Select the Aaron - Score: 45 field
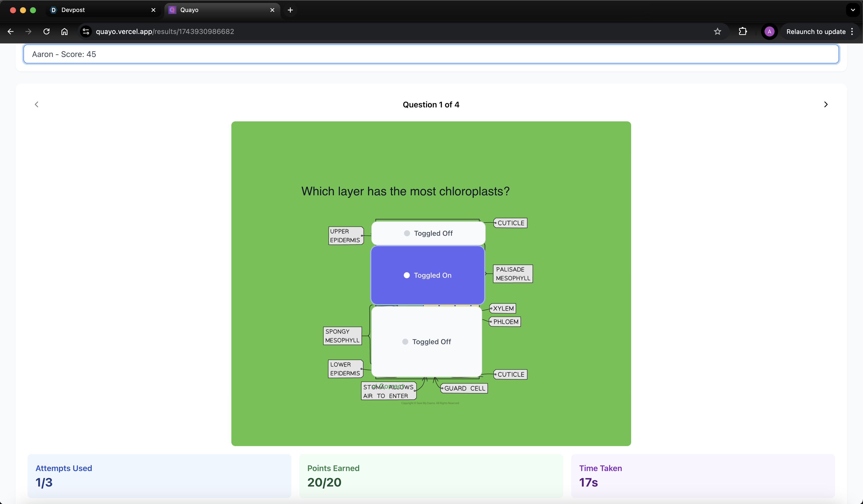Viewport: 863px width, 504px height. 431,54
